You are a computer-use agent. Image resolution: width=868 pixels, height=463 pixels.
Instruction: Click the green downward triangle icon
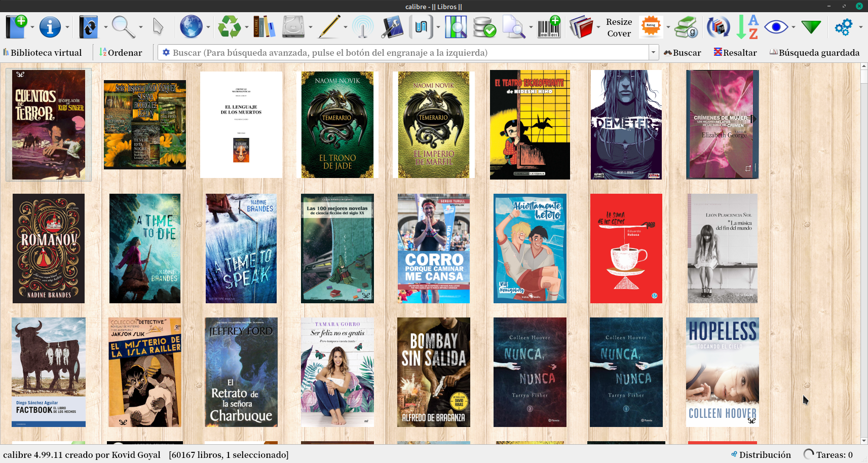coord(811,27)
